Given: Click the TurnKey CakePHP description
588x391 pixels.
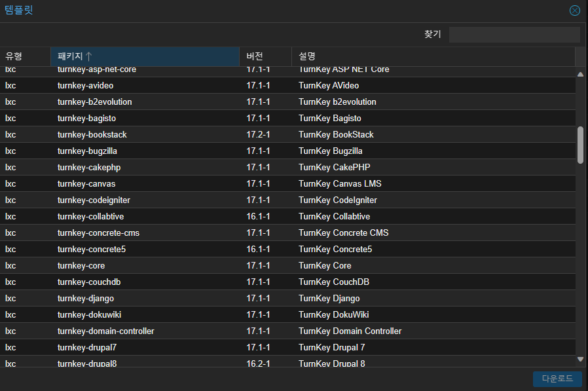Looking at the screenshot, I should [334, 168].
